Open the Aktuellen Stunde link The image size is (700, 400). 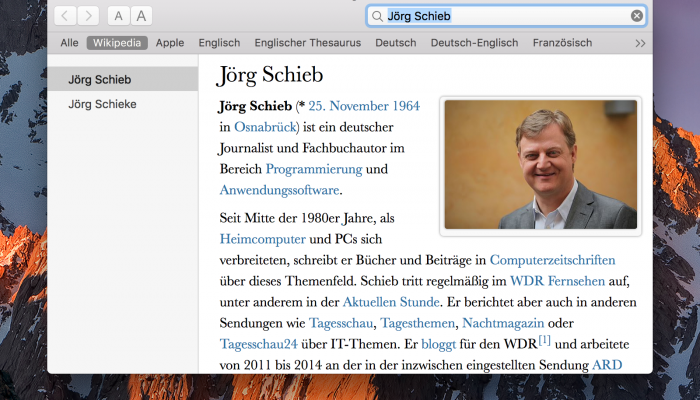point(391,302)
